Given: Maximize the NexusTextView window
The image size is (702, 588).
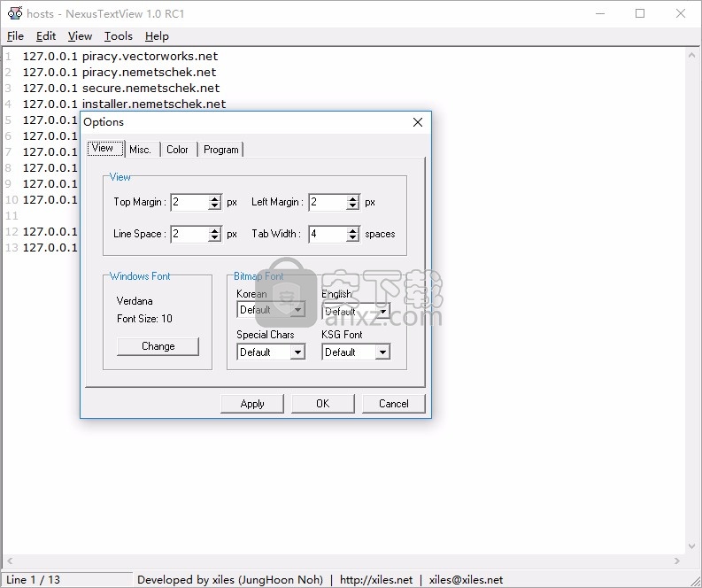Looking at the screenshot, I should coord(640,13).
